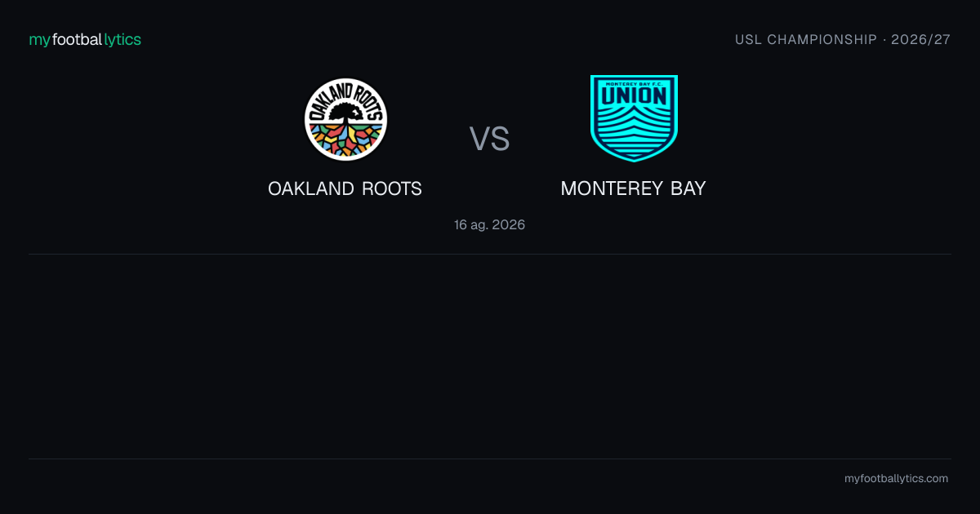Click the OAKLAND ROOTS team name
Screen dimensions: 980x514
click(x=345, y=188)
